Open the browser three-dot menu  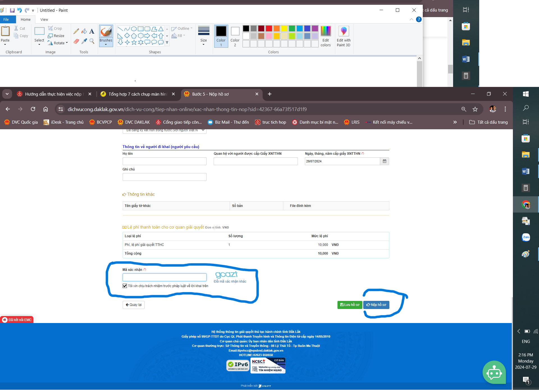tap(505, 109)
